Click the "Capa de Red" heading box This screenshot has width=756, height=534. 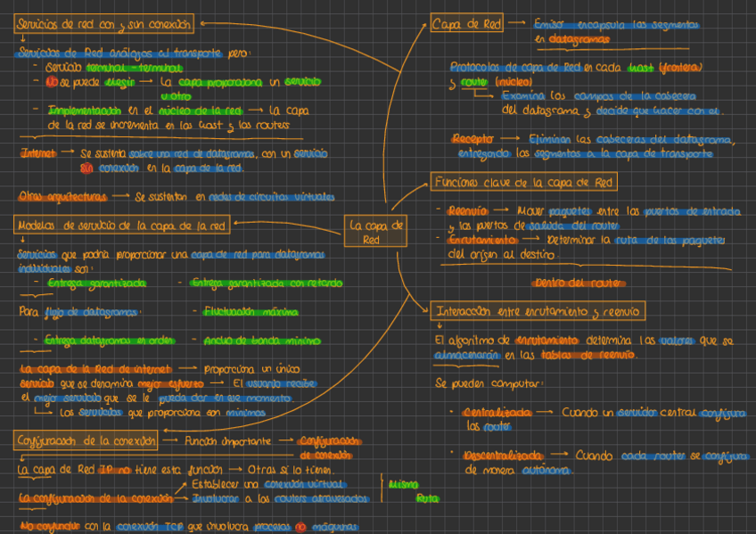[x=466, y=25]
